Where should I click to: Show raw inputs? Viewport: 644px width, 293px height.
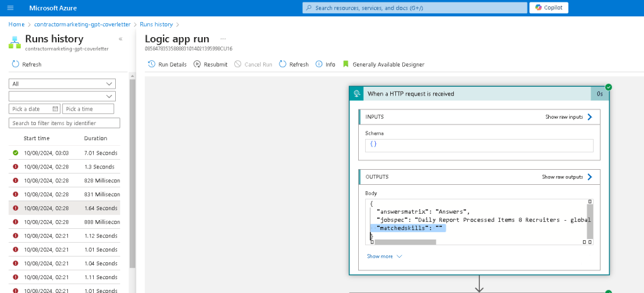(x=569, y=117)
